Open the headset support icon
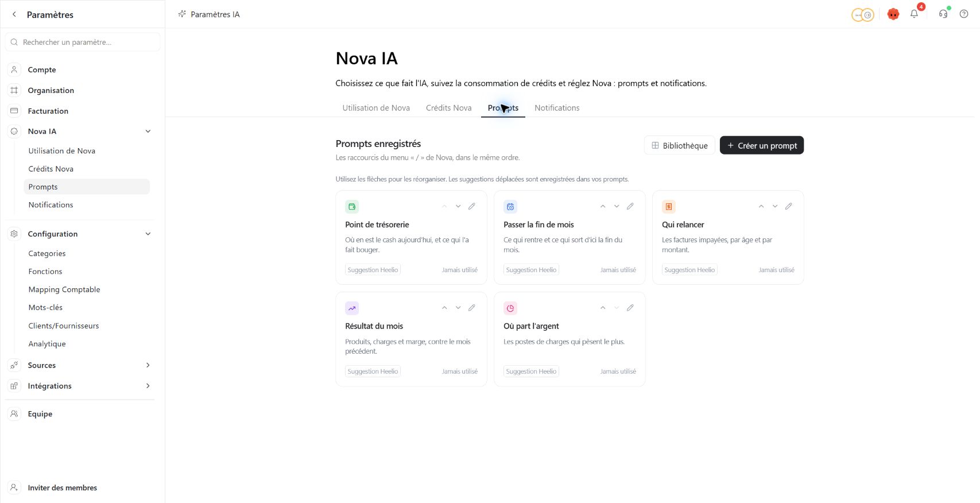The width and height of the screenshot is (980, 503). click(943, 14)
